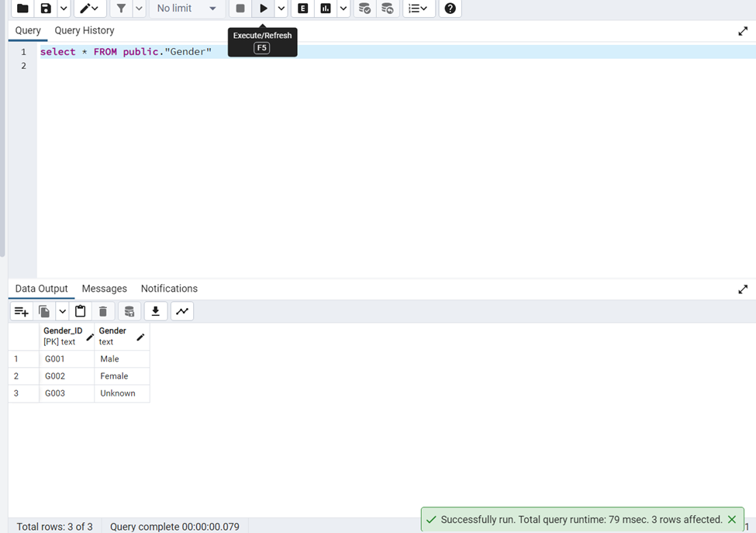Download results as CSV
Viewport: 756px width, 533px height.
156,312
